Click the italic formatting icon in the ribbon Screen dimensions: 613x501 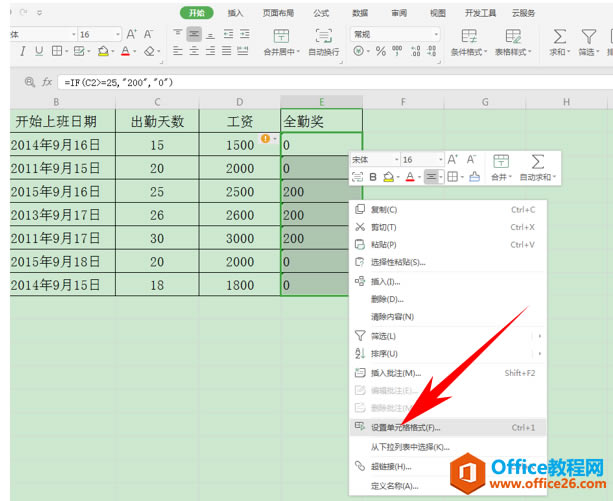click(x=23, y=51)
